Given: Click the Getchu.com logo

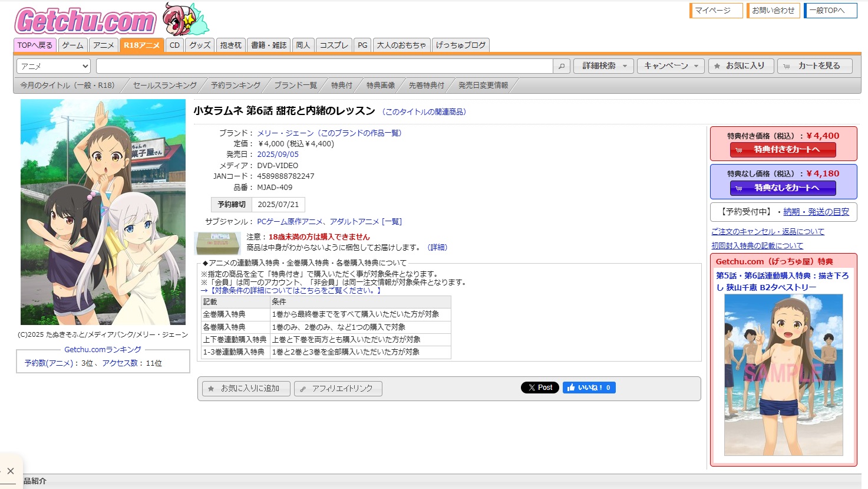Looking at the screenshot, I should [85, 21].
